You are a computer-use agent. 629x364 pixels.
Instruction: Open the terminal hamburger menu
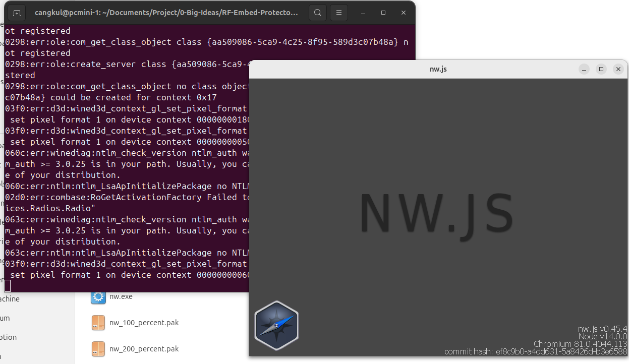click(x=339, y=13)
